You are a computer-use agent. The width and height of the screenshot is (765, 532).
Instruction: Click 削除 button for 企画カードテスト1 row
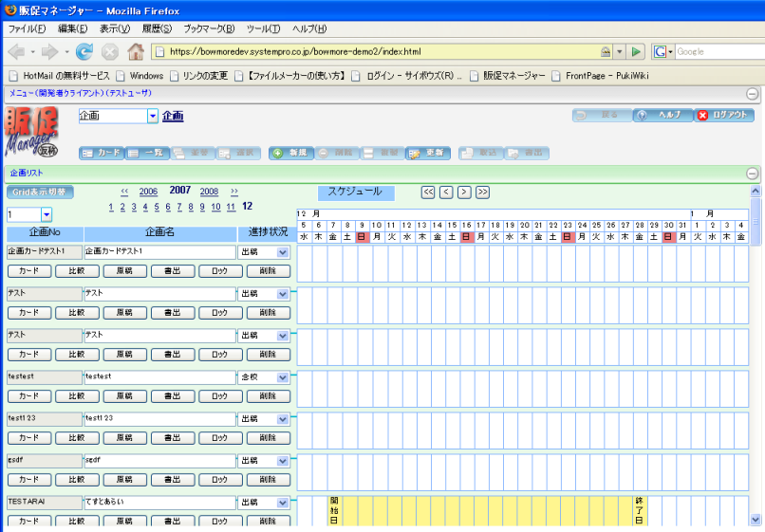point(269,271)
